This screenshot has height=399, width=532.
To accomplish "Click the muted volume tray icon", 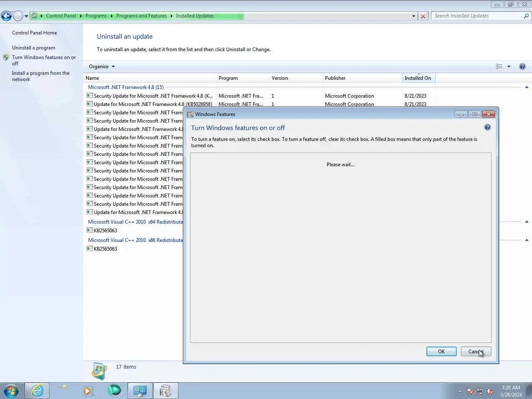I will click(490, 392).
